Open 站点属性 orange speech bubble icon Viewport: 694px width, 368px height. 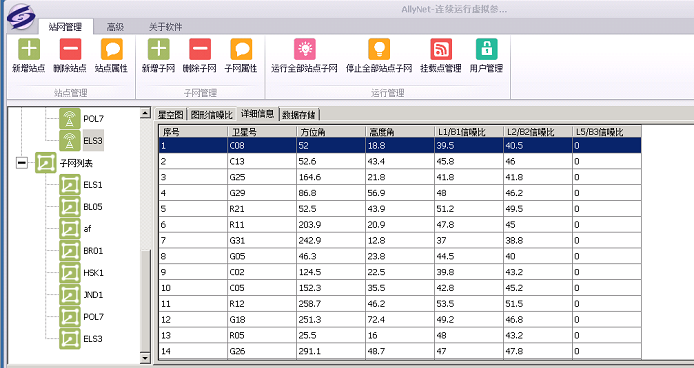(x=112, y=49)
